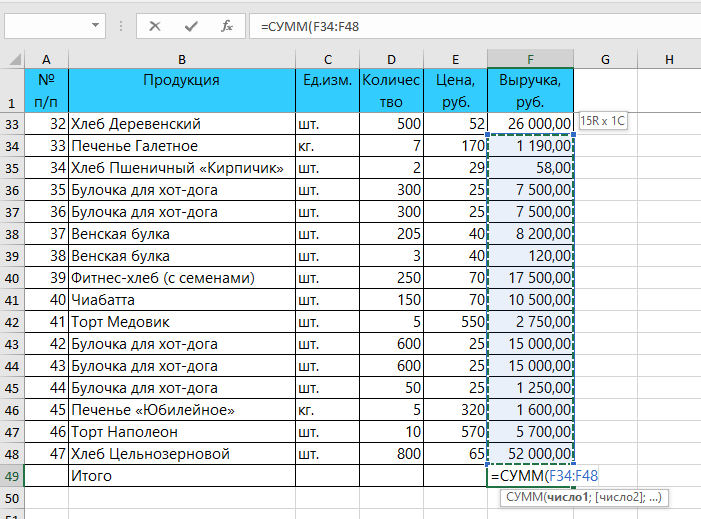Click revenue cell '5 700,00'
Viewport: 701px width, 519px height.
530,432
